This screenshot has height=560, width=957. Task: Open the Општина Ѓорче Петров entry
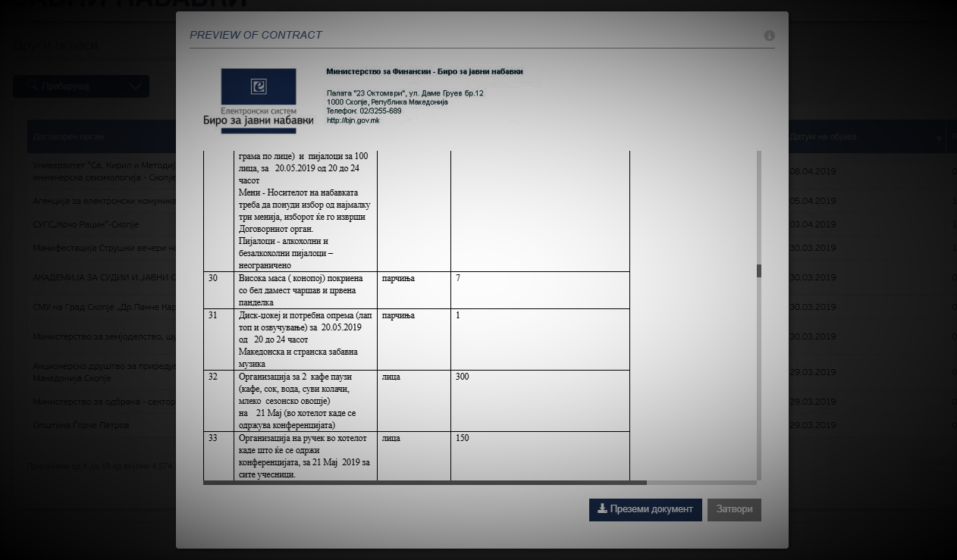[x=81, y=425]
